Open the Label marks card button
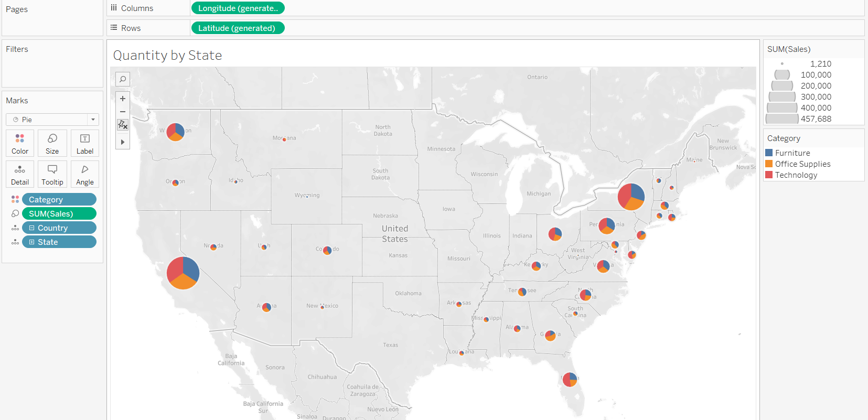This screenshot has height=420, width=868. (x=85, y=143)
